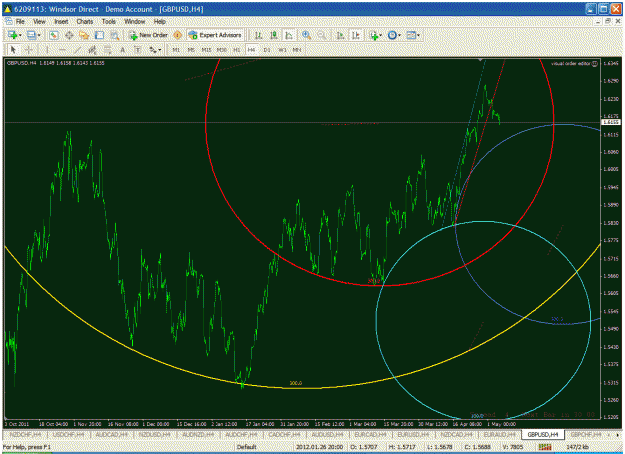
Task: Click the Zoom Out magnifier icon
Action: click(322, 35)
